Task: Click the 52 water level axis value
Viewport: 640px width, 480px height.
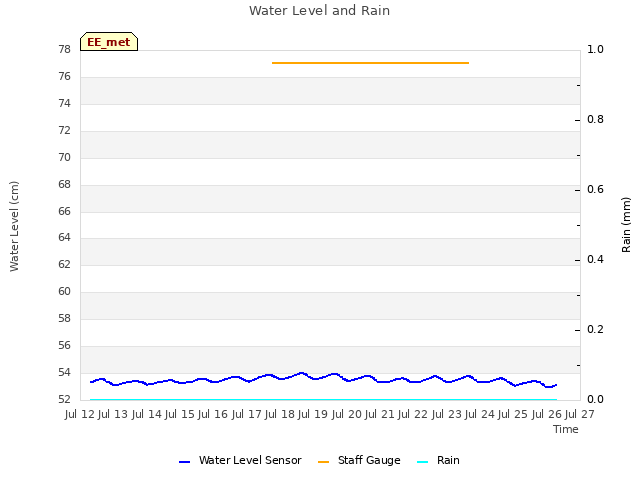Action: click(64, 399)
